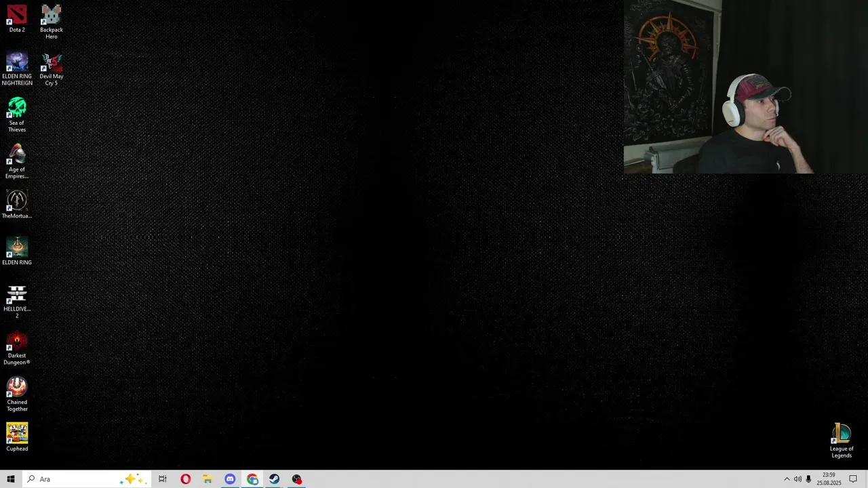Open File Explorer from the taskbar
The image size is (868, 488).
point(208,479)
